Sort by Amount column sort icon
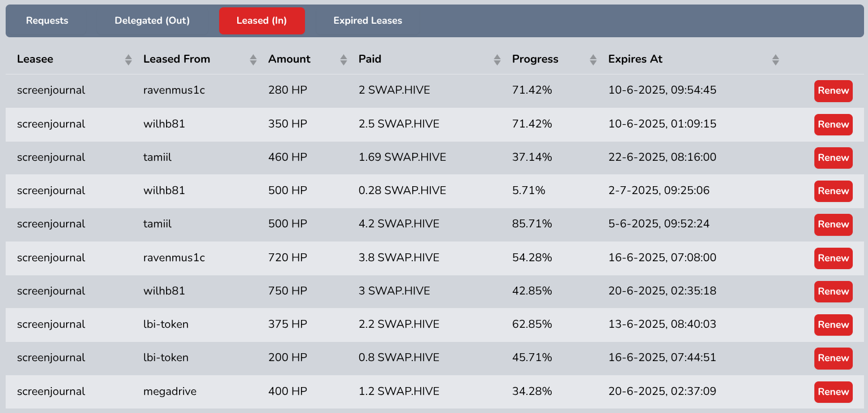The height and width of the screenshot is (413, 868). [343, 59]
